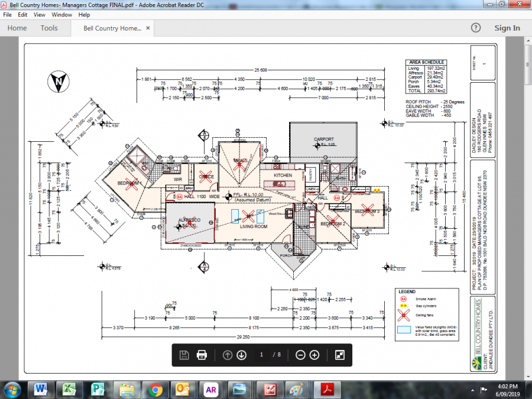Open the photo viewer taskbar icon
The width and height of the screenshot is (532, 399).
(x=240, y=390)
